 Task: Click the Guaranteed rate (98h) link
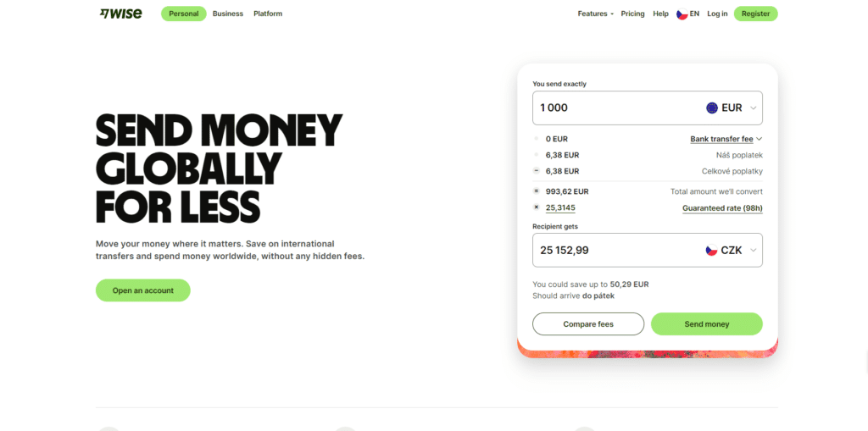(x=722, y=208)
